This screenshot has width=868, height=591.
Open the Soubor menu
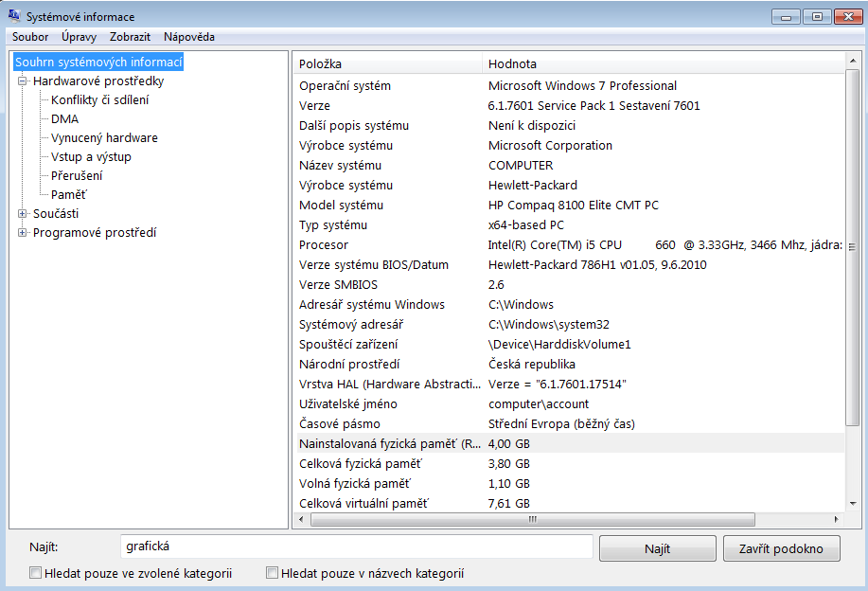[x=30, y=37]
